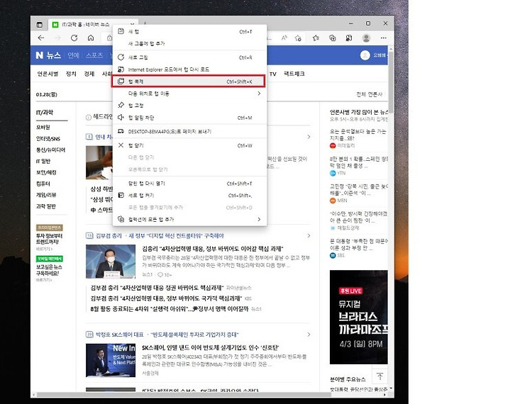Mute the tab with 탭 알림 차단
Screen dimensions: 532x404
coord(189,118)
